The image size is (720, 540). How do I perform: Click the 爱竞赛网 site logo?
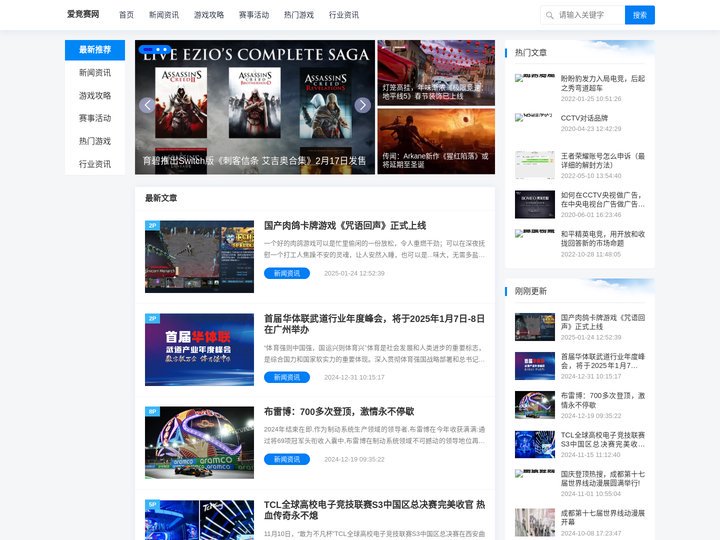tap(83, 14)
